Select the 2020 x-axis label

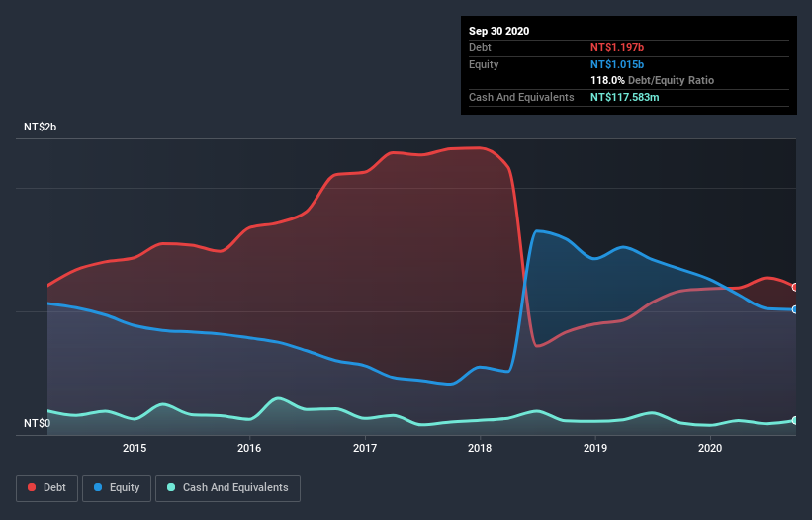click(710, 448)
